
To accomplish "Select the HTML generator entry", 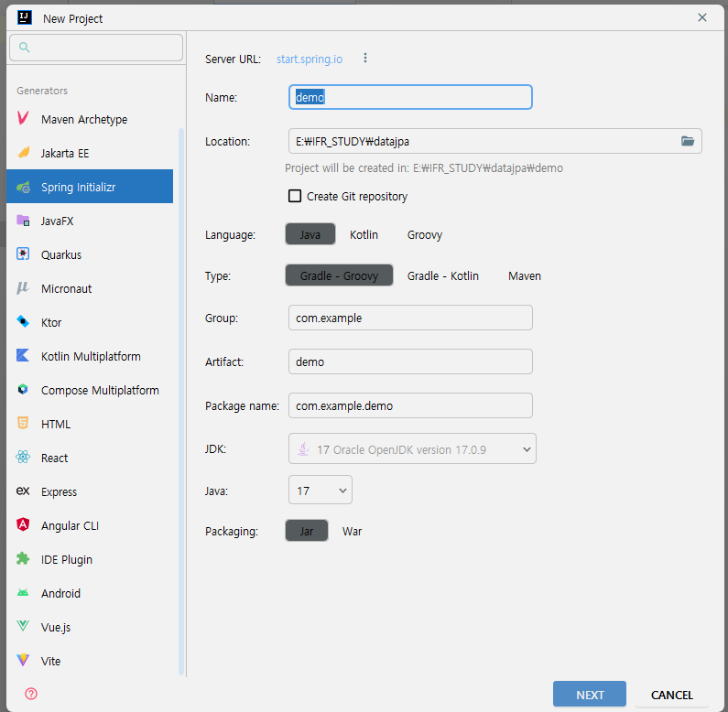I will pyautogui.click(x=90, y=425).
